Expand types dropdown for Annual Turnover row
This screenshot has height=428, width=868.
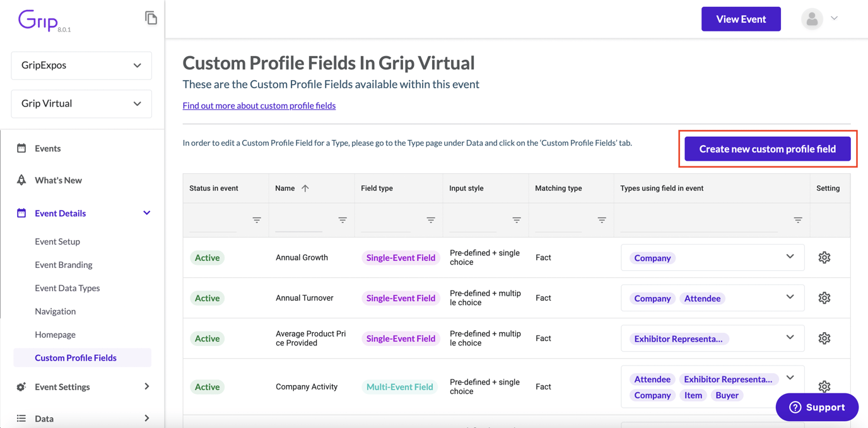(x=790, y=298)
